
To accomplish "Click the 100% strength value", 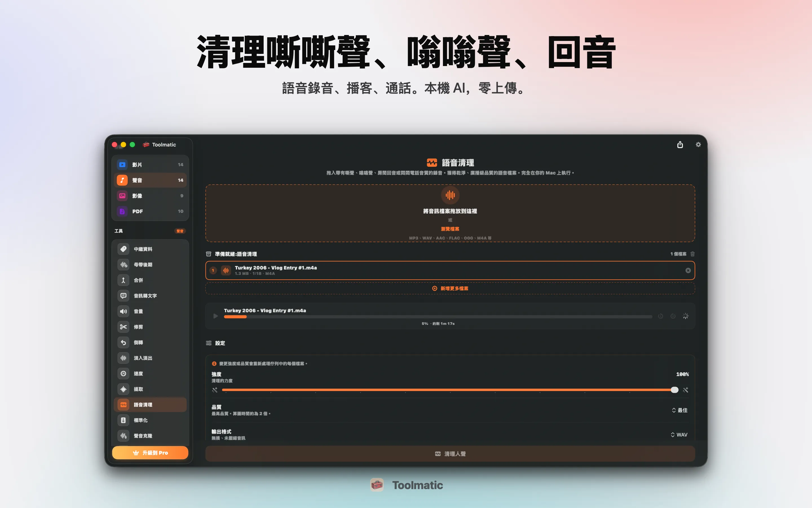I will 683,374.
